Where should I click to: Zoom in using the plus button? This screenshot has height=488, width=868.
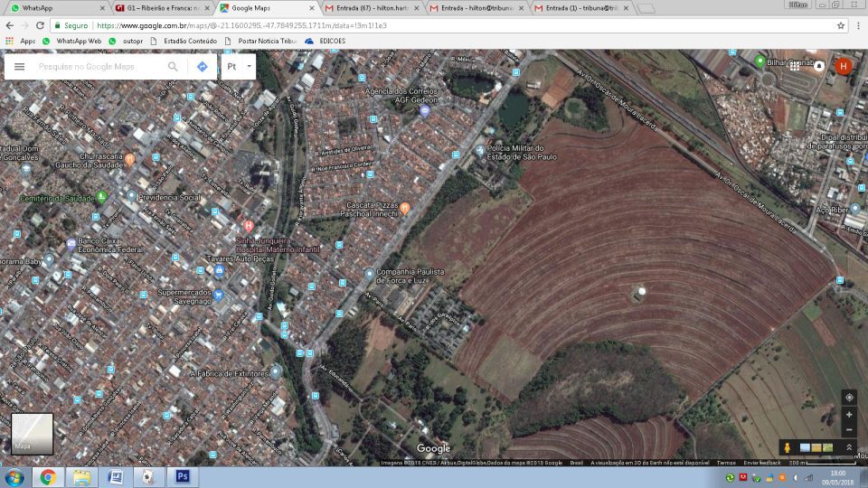pyautogui.click(x=848, y=414)
